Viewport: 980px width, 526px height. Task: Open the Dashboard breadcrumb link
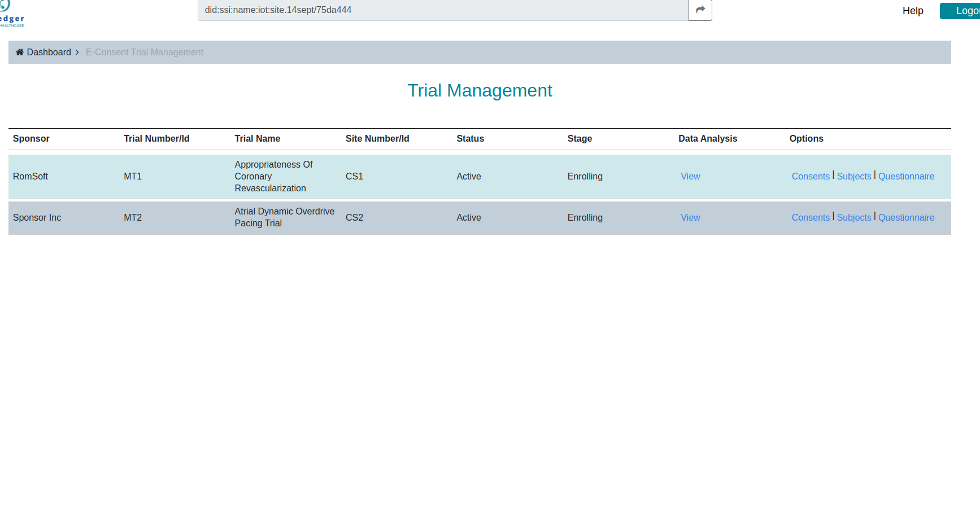(x=49, y=52)
